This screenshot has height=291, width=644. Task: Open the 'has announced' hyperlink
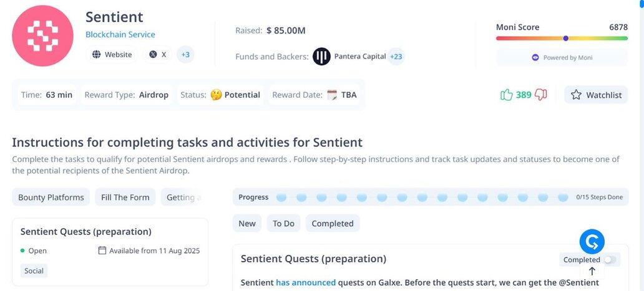306,283
